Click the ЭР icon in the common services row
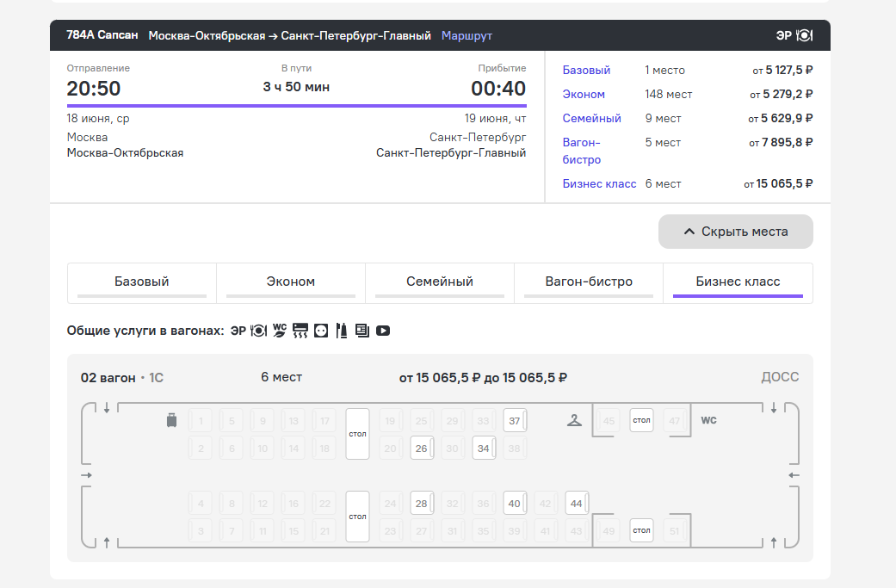 coord(238,331)
